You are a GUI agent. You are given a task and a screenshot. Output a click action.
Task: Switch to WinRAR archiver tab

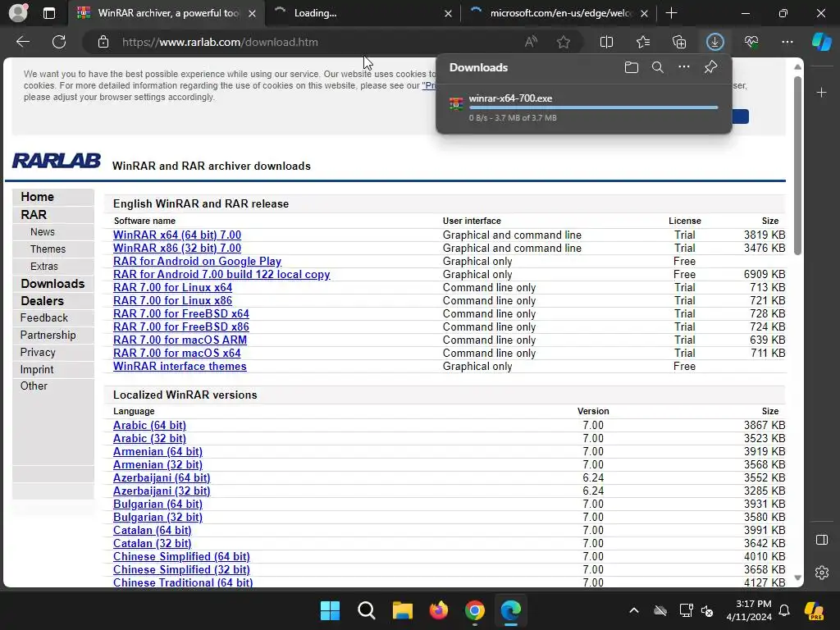pyautogui.click(x=166, y=13)
